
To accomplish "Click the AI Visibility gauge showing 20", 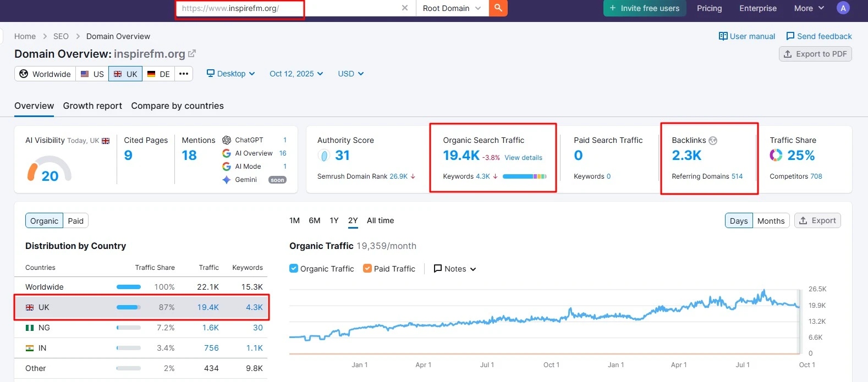I will (x=50, y=169).
